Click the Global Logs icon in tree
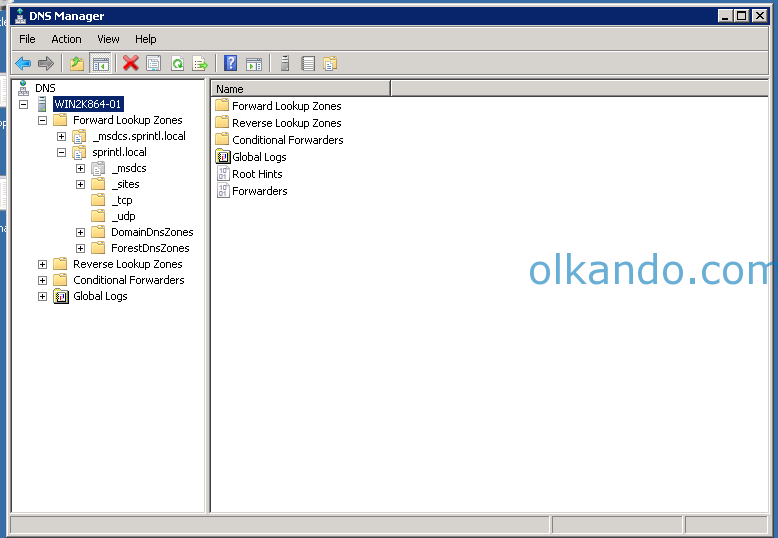The image size is (778, 538). pos(61,296)
